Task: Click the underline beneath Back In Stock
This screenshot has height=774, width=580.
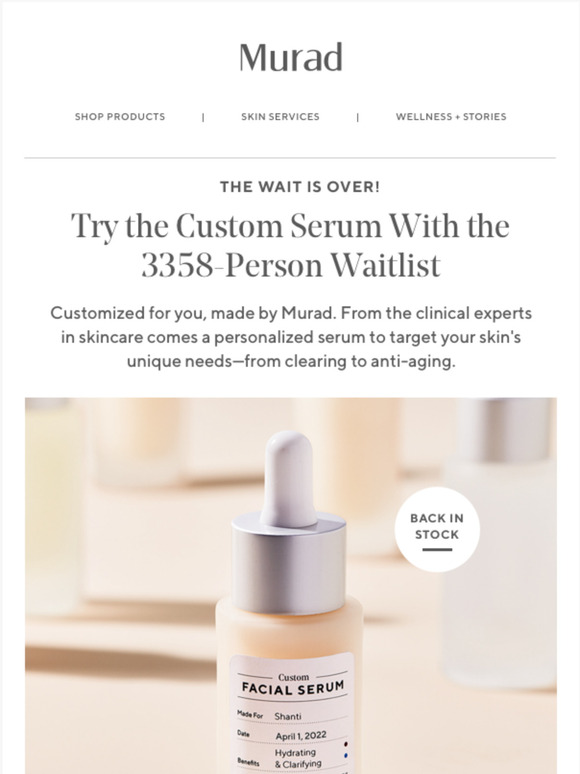Action: tap(437, 550)
